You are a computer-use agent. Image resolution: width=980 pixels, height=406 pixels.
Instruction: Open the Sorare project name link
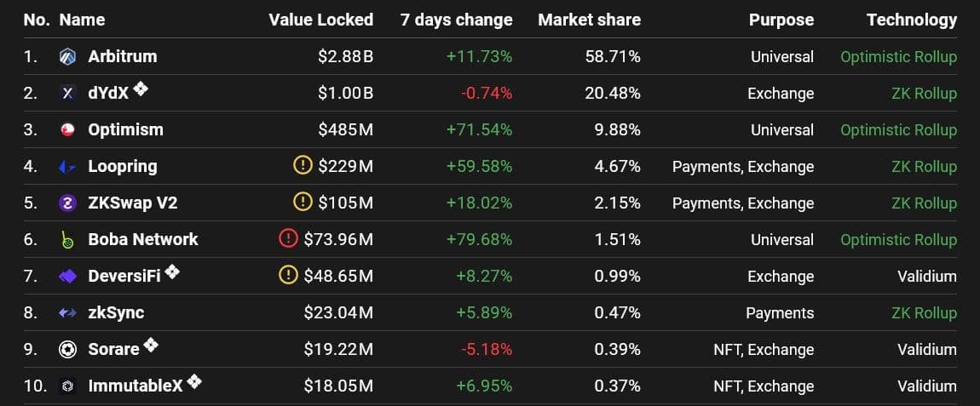(x=113, y=350)
